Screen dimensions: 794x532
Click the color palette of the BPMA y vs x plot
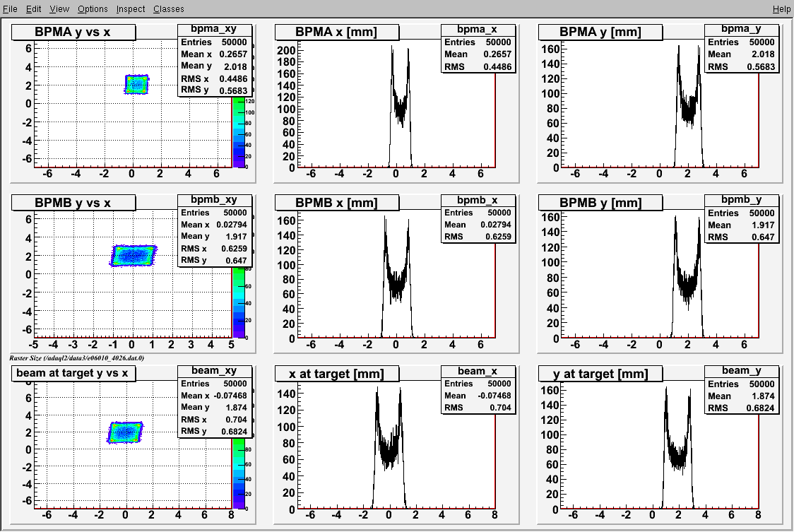coord(239,131)
